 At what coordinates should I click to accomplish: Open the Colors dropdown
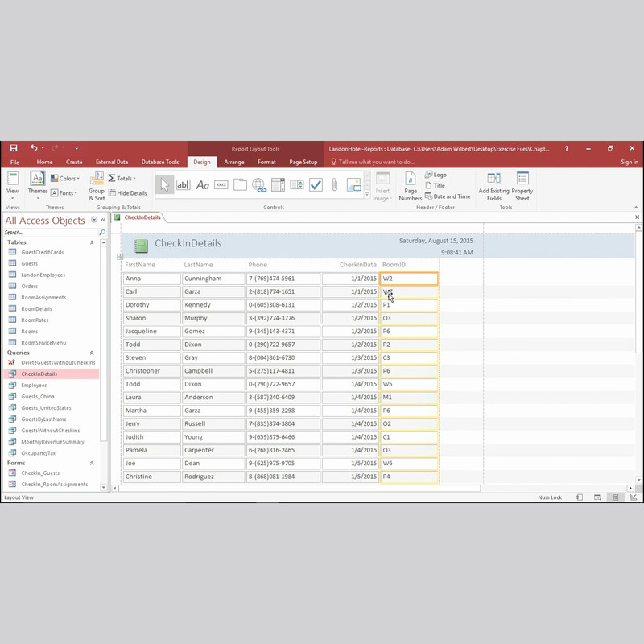(65, 178)
